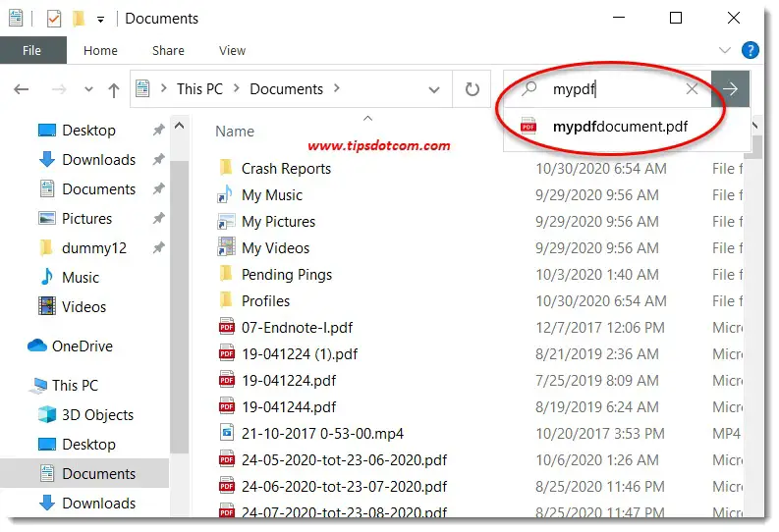Switch to the Home ribbon tab

[x=100, y=51]
